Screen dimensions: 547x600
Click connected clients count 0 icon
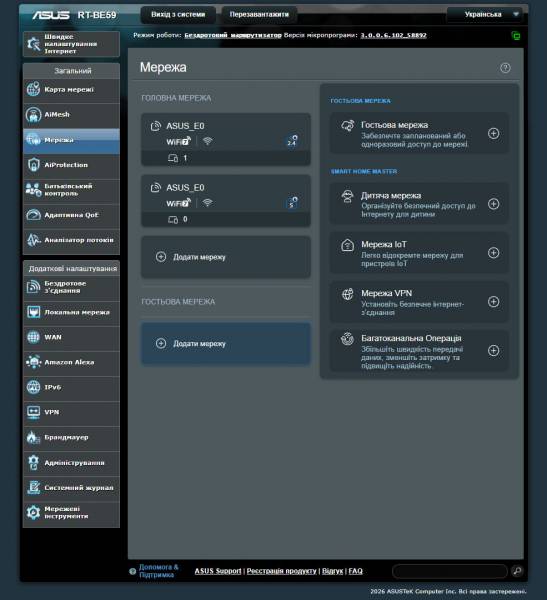tap(173, 220)
